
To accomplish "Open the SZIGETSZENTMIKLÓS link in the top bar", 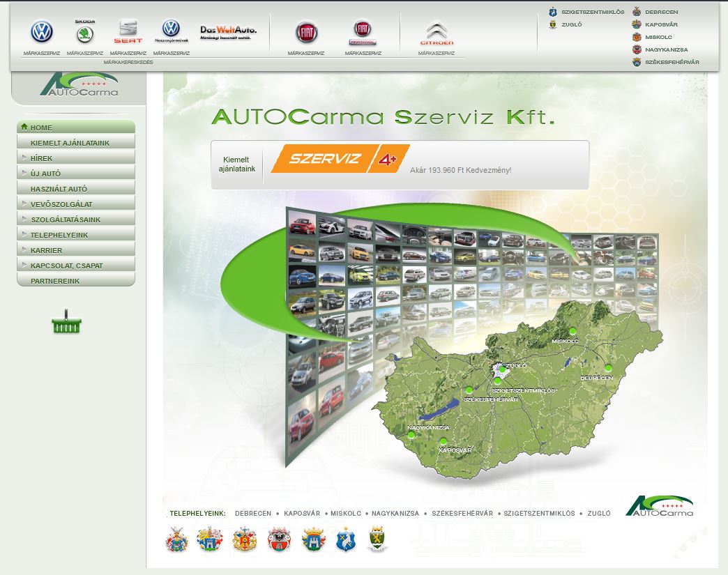I will click(x=593, y=12).
